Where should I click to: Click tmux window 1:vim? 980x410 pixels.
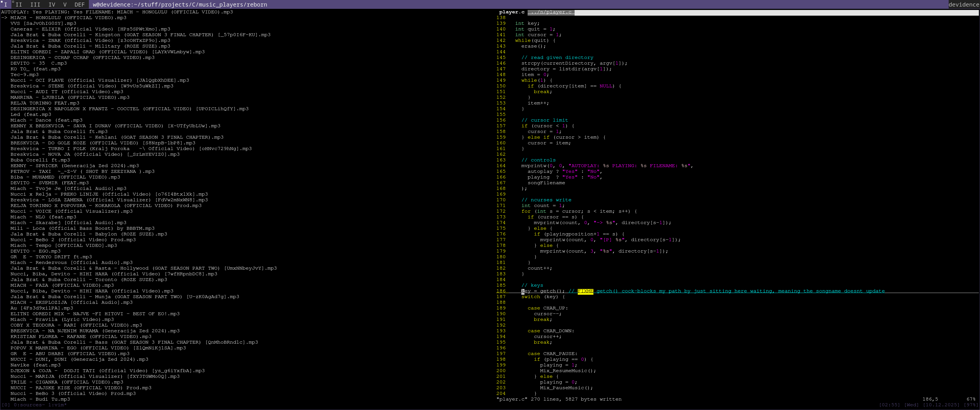[57, 405]
